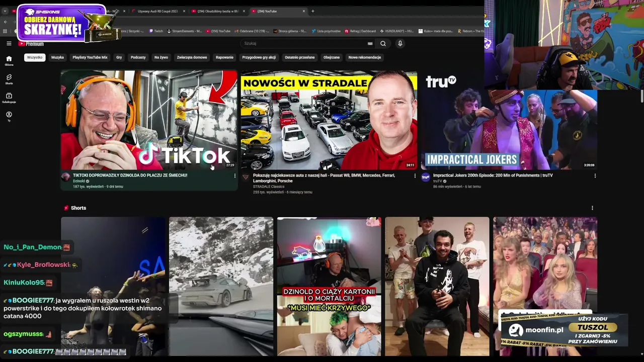The image size is (644, 362).
Task: Select the Gry filter chip
Action: click(x=119, y=57)
